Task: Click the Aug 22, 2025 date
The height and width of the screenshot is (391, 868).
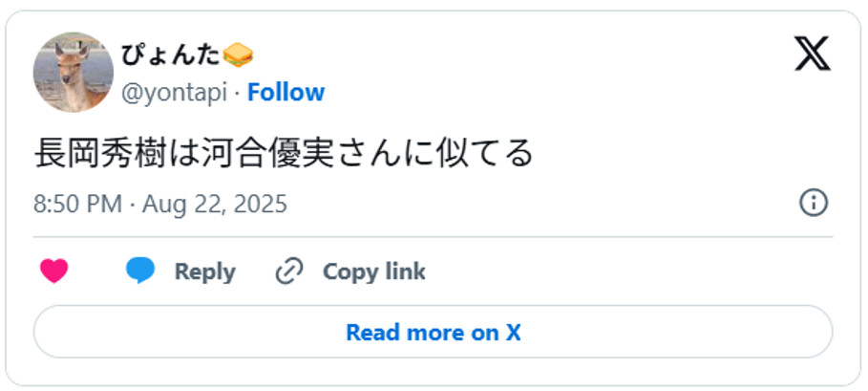Action: 215,205
